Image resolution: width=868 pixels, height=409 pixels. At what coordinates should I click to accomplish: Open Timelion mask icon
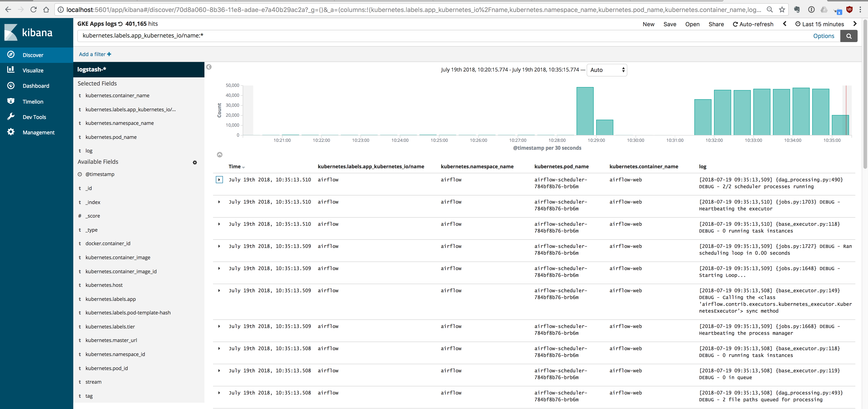click(11, 101)
